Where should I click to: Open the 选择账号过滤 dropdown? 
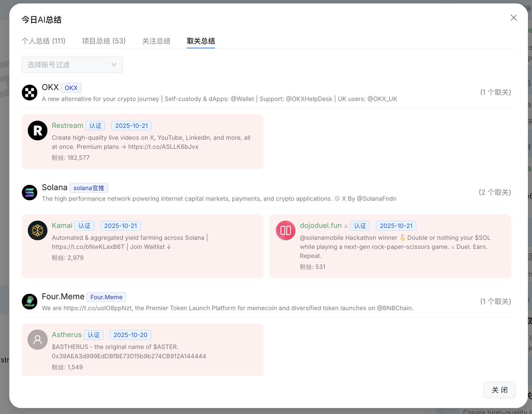click(x=72, y=65)
